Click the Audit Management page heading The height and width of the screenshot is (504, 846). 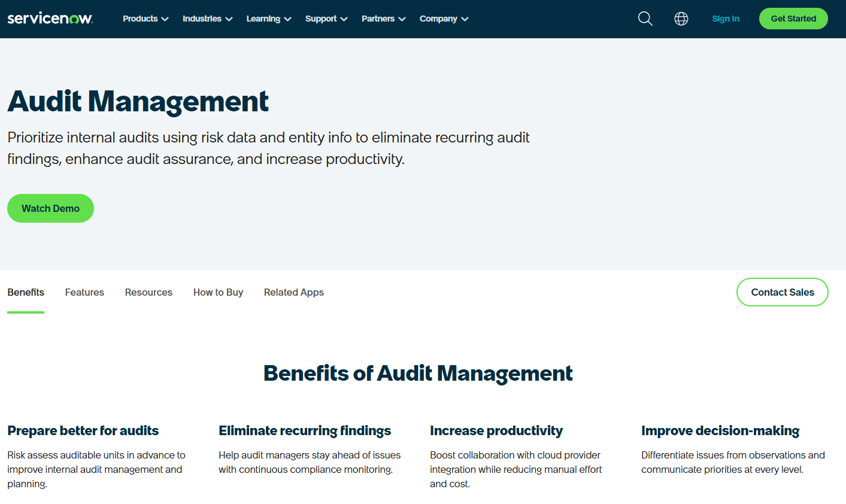(138, 101)
